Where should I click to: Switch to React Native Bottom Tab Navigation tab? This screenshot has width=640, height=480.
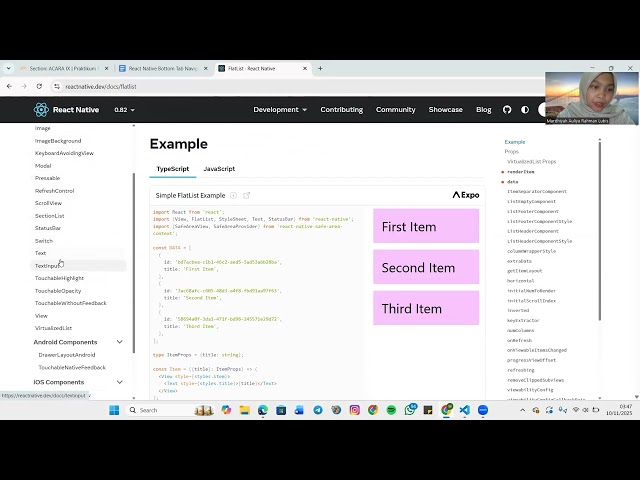tap(163, 69)
